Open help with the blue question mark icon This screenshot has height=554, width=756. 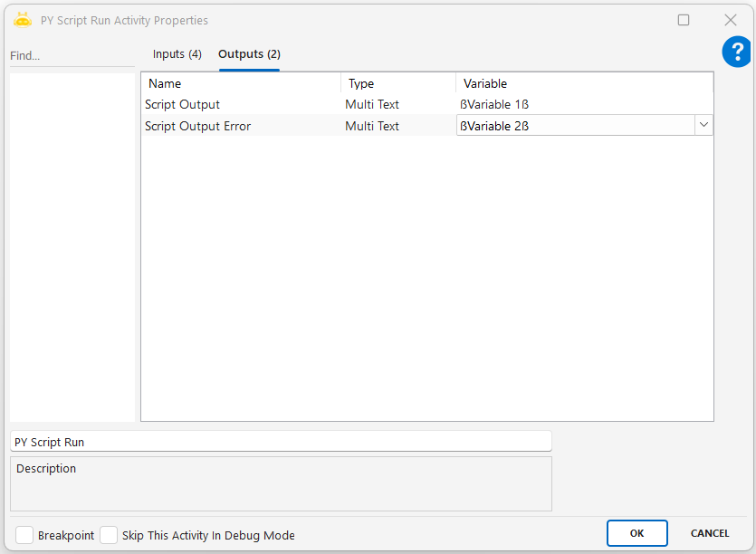coord(736,53)
